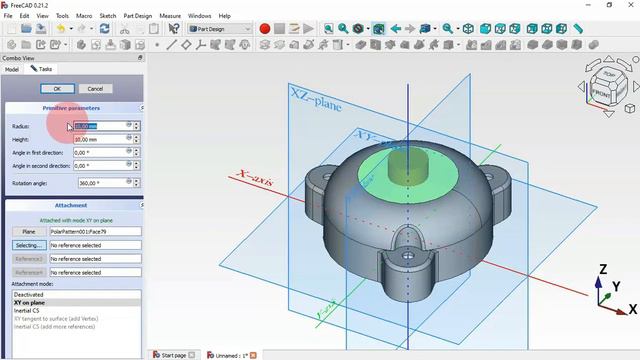Screen dimensions: 640x360
Task: Open the Macros dialog icon
Action: click(294, 29)
